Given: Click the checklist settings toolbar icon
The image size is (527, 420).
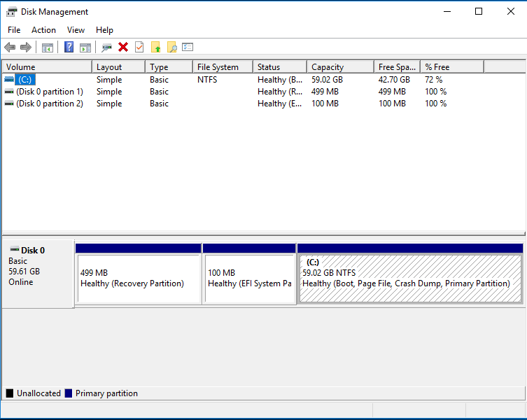Looking at the screenshot, I should pyautogui.click(x=188, y=47).
